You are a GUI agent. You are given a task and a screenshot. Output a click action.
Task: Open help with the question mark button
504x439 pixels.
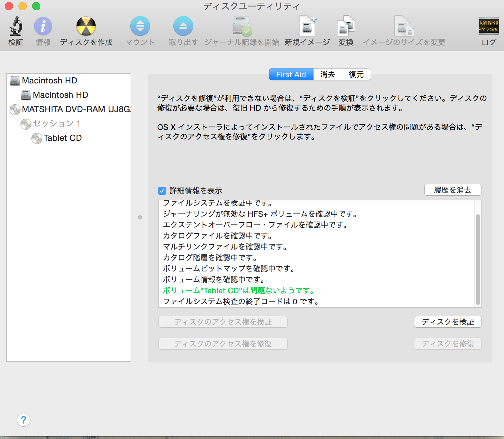24,420
